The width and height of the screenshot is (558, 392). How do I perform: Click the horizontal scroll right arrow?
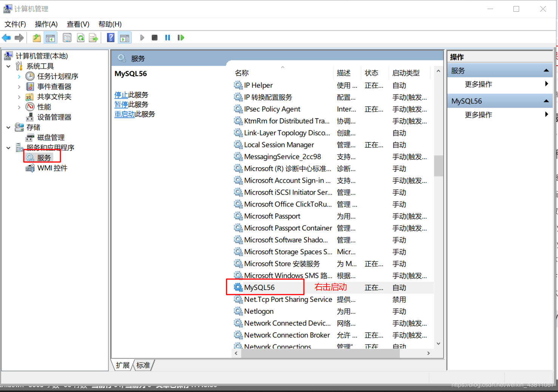(x=429, y=353)
